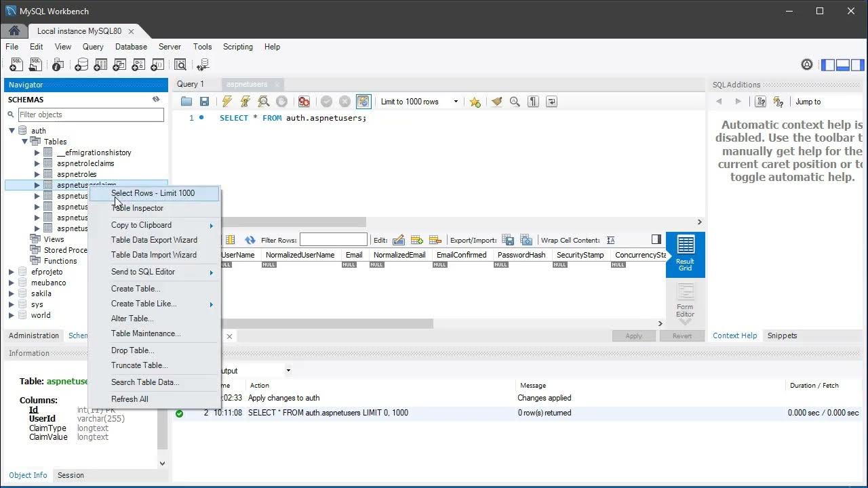The width and height of the screenshot is (868, 488).
Task: Create a new SQL tab icon
Action: coord(15,65)
